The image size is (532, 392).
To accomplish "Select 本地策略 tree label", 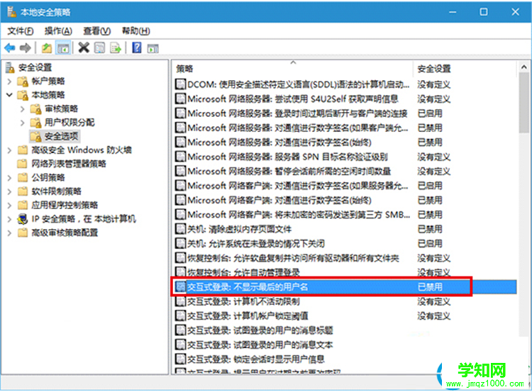I will (x=48, y=95).
